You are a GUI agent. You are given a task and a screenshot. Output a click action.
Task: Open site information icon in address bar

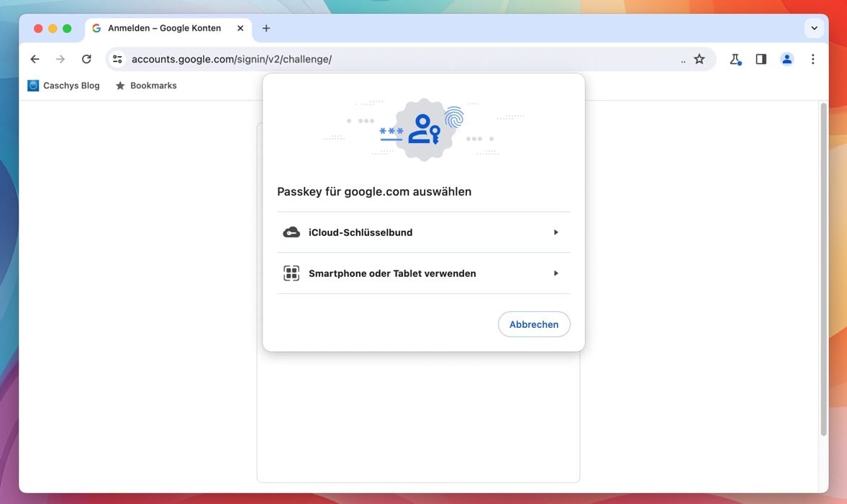[118, 59]
